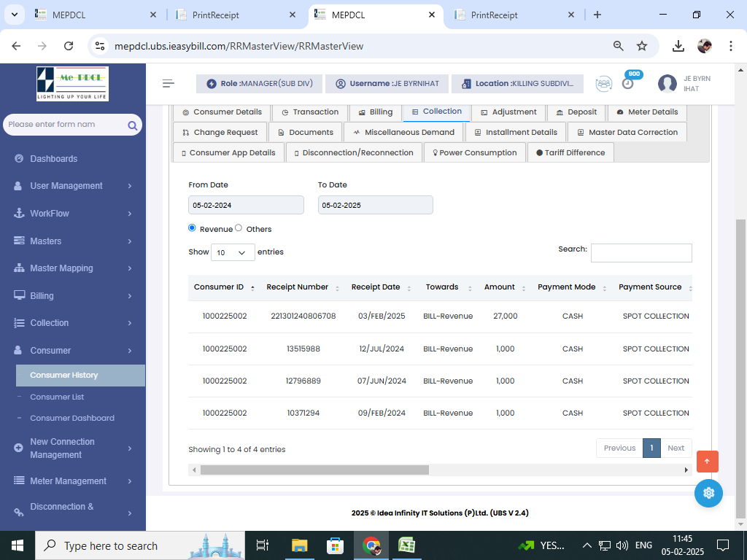Screen dimensions: 747x560
Task: Expand User Management sidebar menu
Action: click(x=72, y=186)
